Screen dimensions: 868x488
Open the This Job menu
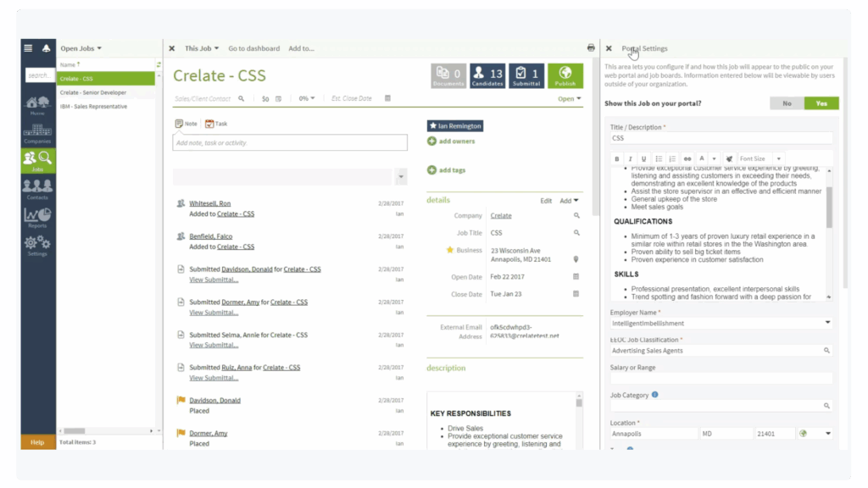pyautogui.click(x=202, y=48)
